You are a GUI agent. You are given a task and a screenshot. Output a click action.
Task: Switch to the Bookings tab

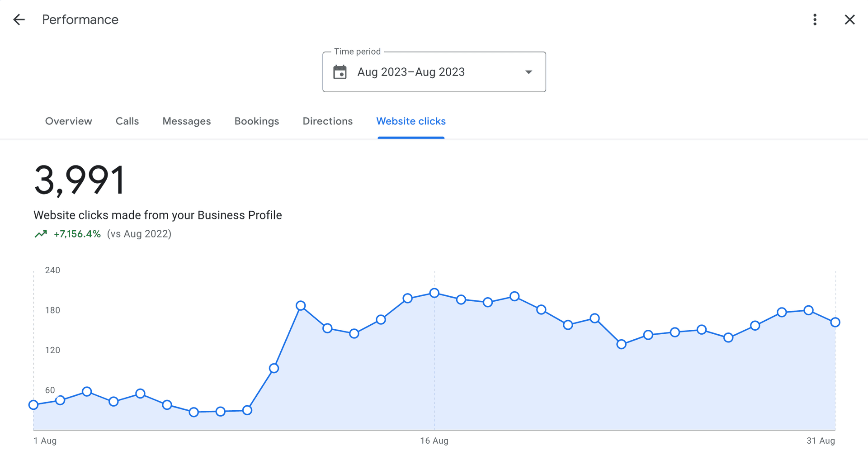pyautogui.click(x=256, y=121)
